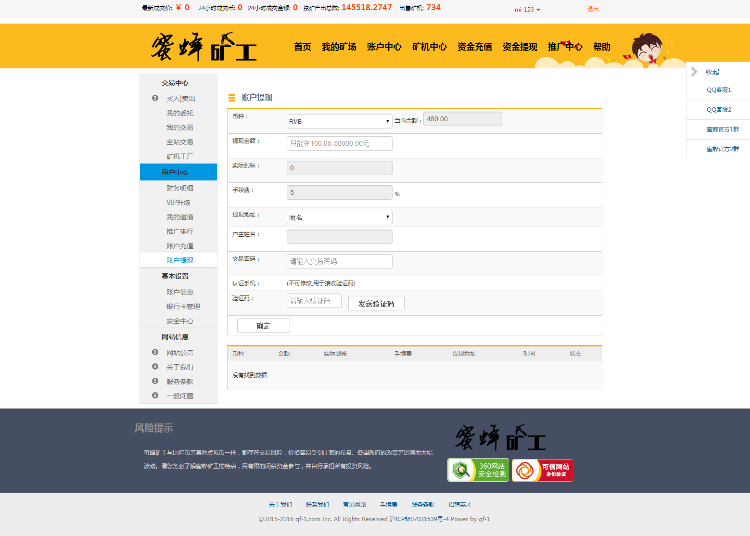Screen dimensions: 750x536
Task: Click the red 可信网站 trust badge
Action: (x=542, y=470)
